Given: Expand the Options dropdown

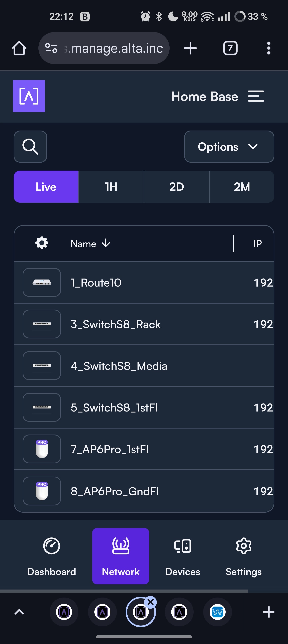Looking at the screenshot, I should (x=229, y=147).
